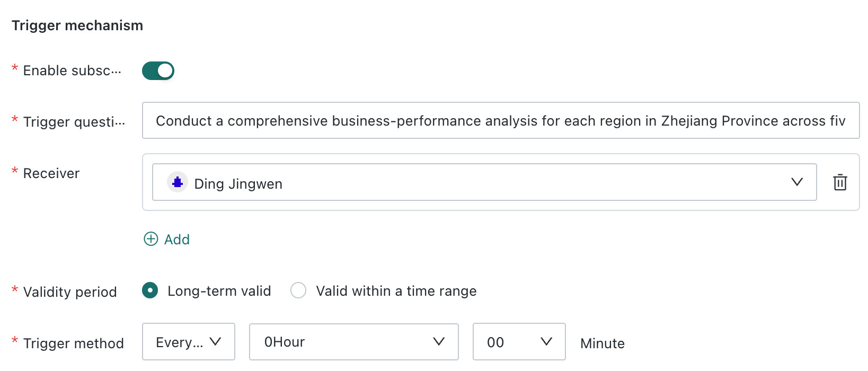Screen dimensions: 868x371
Task: Click the Long-term valid label text
Action: (x=219, y=291)
